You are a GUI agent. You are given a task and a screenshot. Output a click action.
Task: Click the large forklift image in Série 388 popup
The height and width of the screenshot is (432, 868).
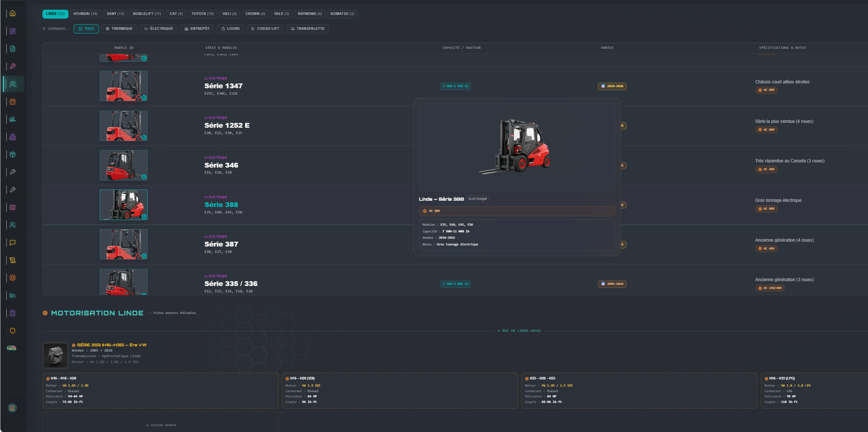pyautogui.click(x=517, y=147)
